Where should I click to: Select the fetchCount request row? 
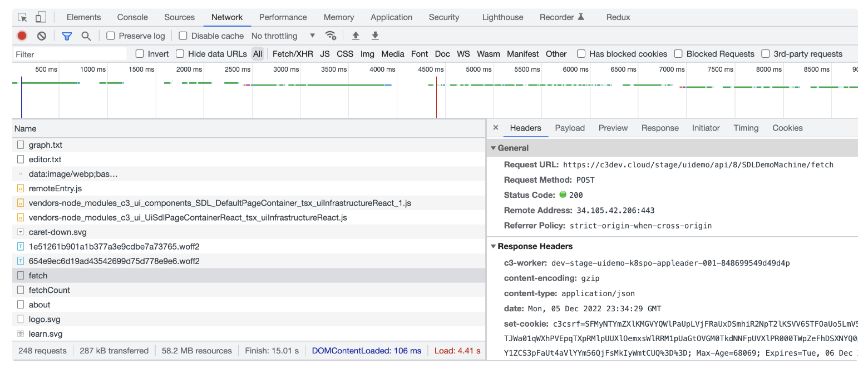click(x=50, y=290)
